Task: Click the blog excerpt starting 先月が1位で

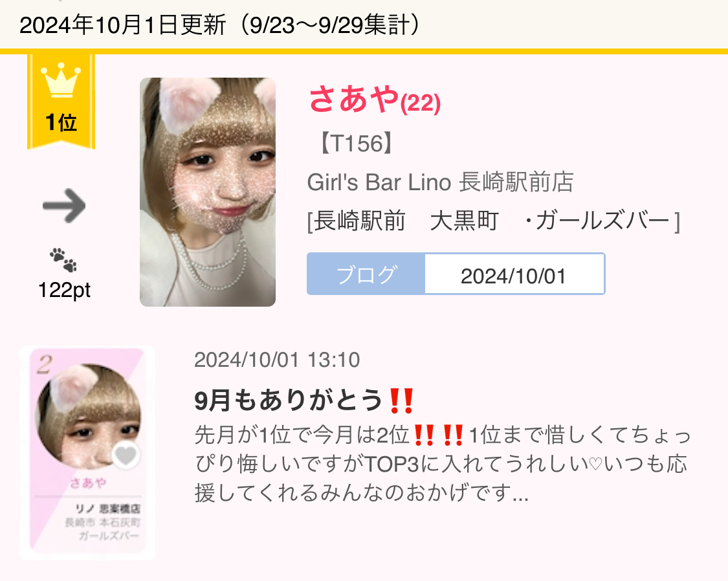Action: pos(443,464)
